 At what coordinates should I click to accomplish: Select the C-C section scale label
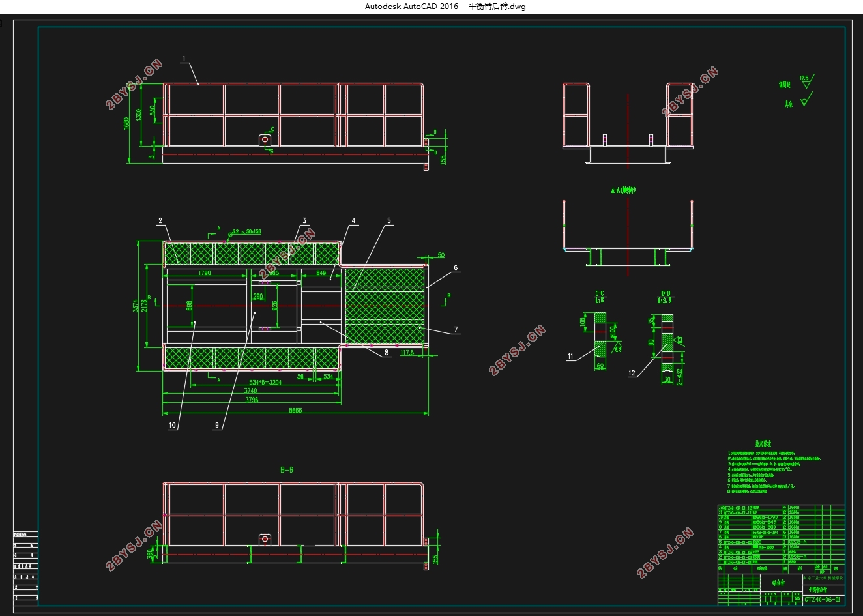point(599,301)
